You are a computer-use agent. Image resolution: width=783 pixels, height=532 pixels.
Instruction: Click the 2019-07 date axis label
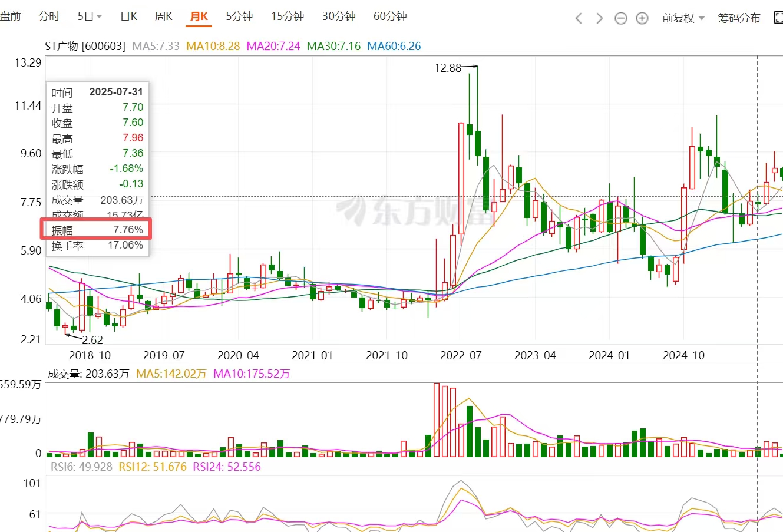(164, 355)
